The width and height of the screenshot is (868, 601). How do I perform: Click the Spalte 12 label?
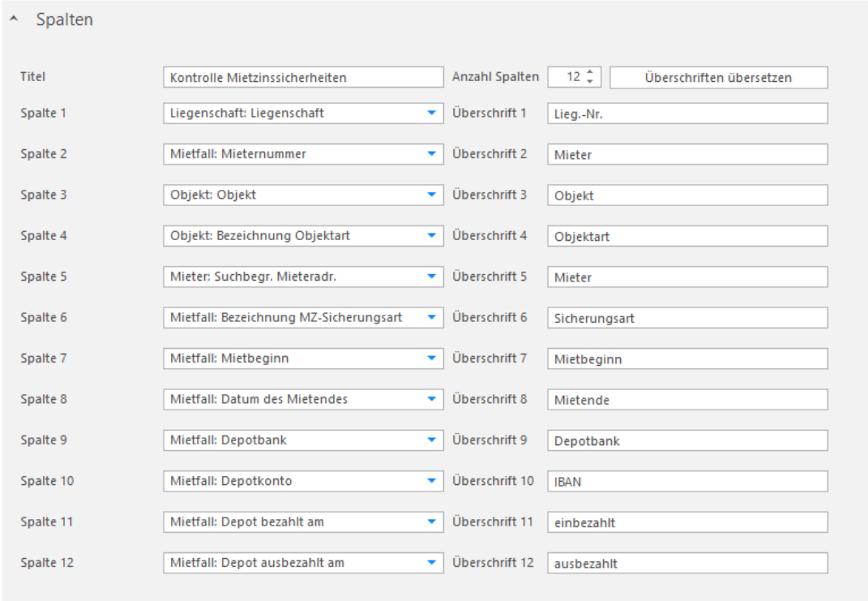47,563
